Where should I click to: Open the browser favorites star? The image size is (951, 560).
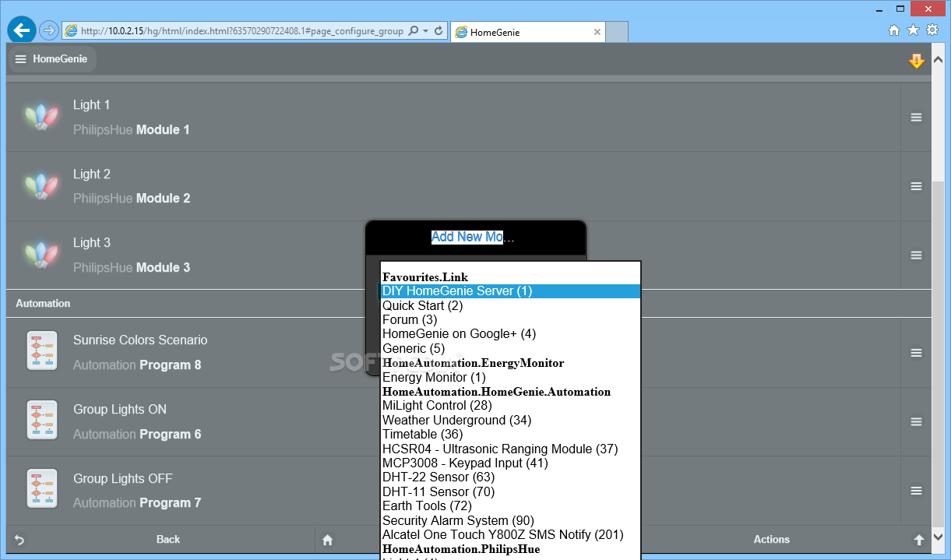pyautogui.click(x=913, y=30)
